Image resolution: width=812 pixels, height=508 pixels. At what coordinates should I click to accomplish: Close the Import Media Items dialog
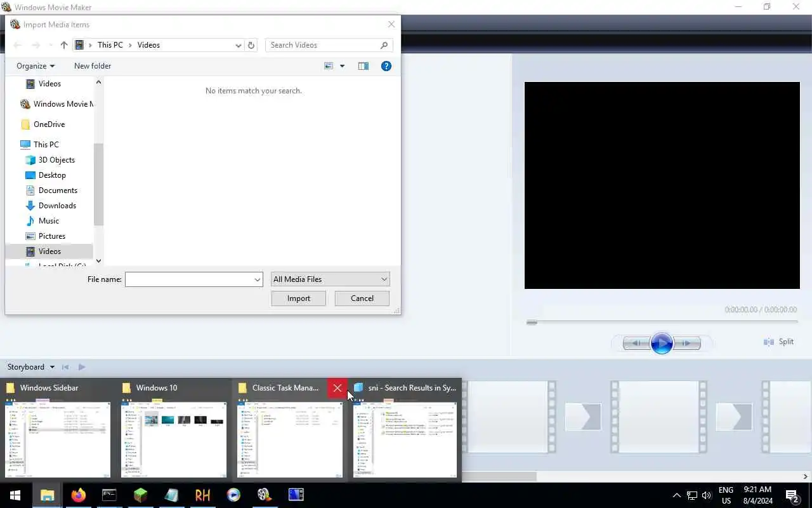391,24
